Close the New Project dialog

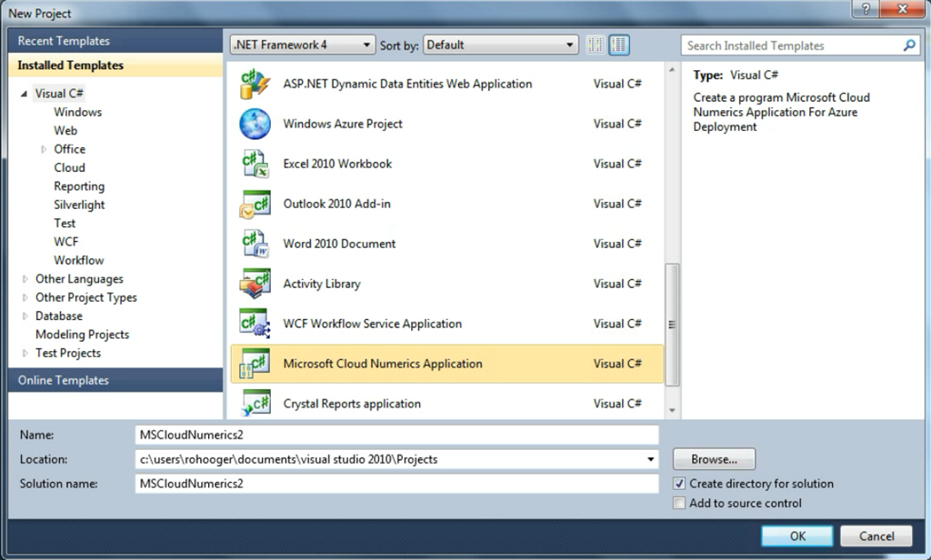coord(903,8)
